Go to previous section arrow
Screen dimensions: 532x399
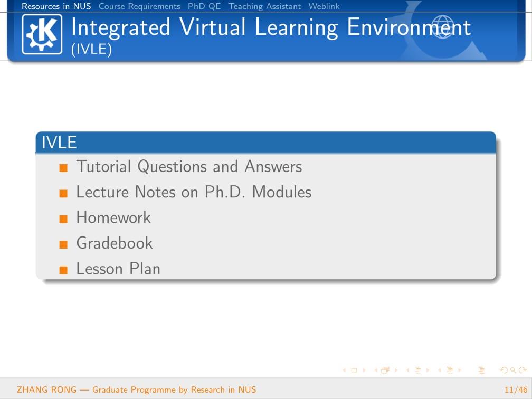click(x=440, y=370)
